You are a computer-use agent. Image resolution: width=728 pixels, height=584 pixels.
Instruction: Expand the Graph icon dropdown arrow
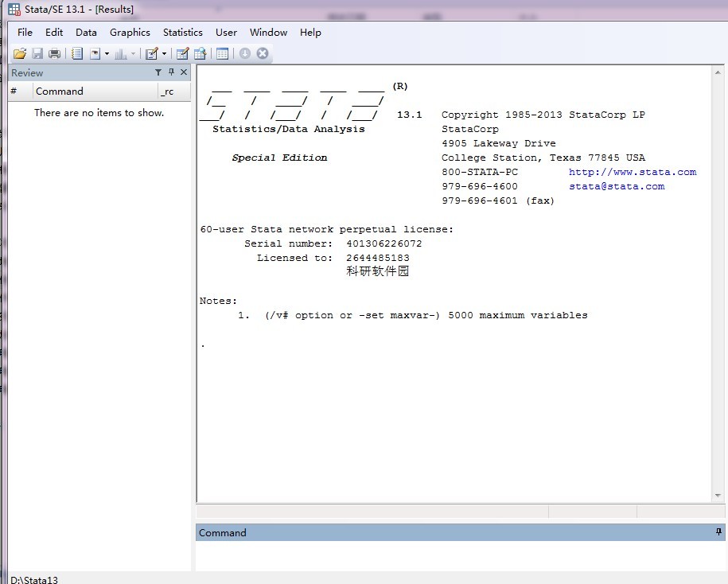pos(133,54)
